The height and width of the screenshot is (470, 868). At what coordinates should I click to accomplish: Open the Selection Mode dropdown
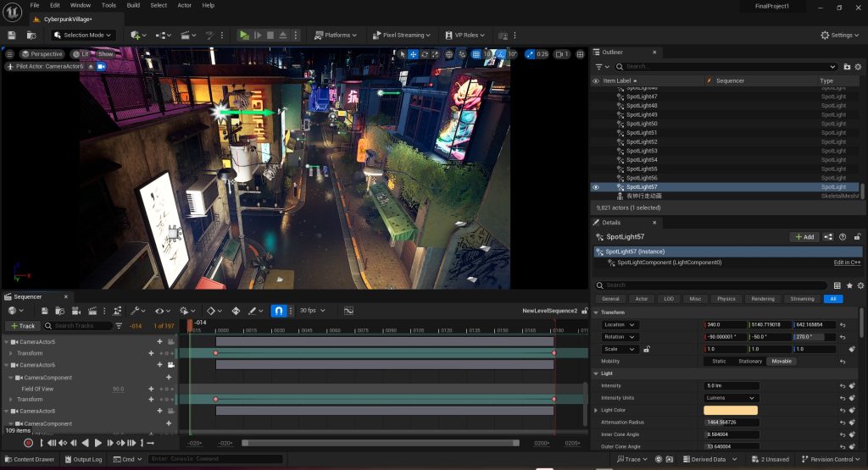[x=84, y=35]
